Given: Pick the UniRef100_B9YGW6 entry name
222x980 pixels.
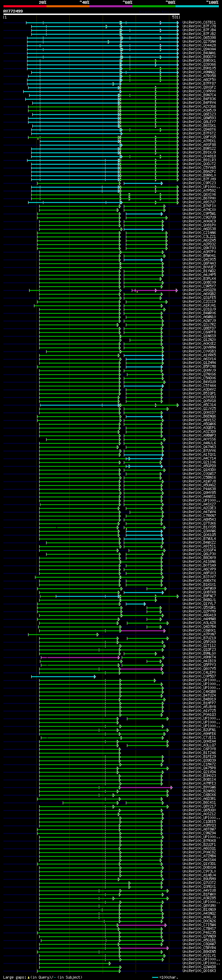Looking at the screenshot, I should click(x=199, y=787).
